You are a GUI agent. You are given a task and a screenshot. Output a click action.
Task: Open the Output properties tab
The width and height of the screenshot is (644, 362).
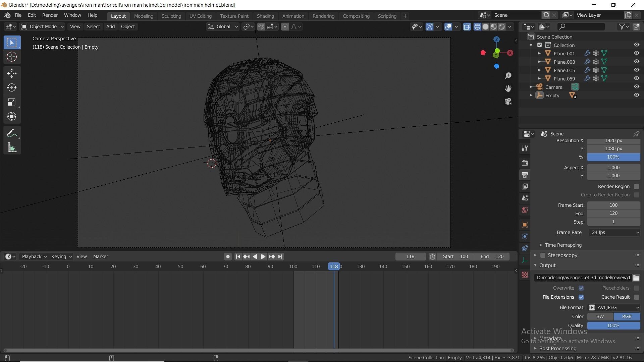tap(525, 175)
